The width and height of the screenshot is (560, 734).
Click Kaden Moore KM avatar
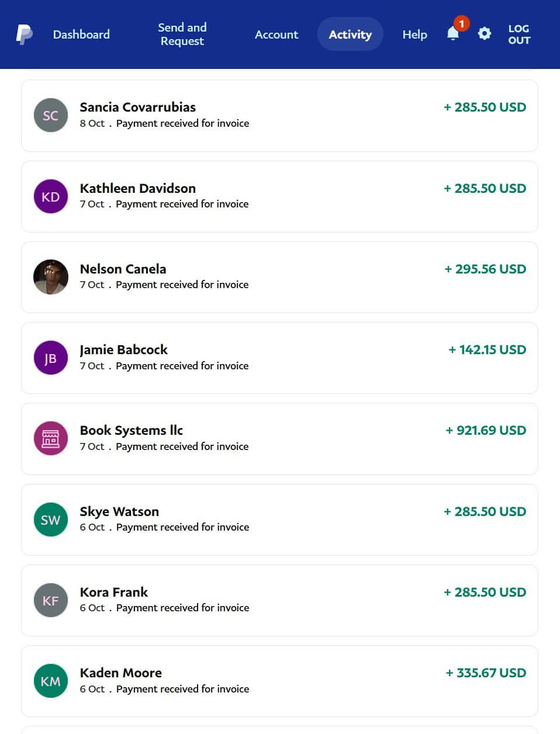pyautogui.click(x=51, y=681)
